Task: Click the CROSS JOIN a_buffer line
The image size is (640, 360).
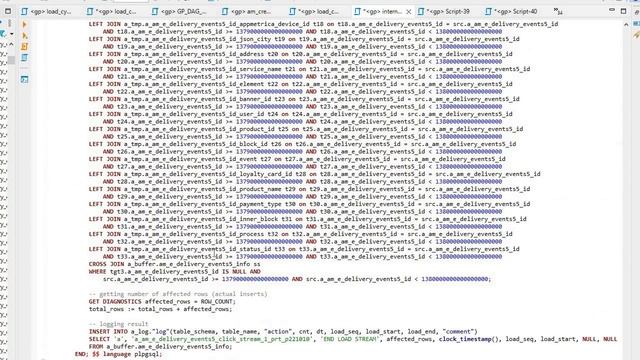Action: [x=174, y=264]
